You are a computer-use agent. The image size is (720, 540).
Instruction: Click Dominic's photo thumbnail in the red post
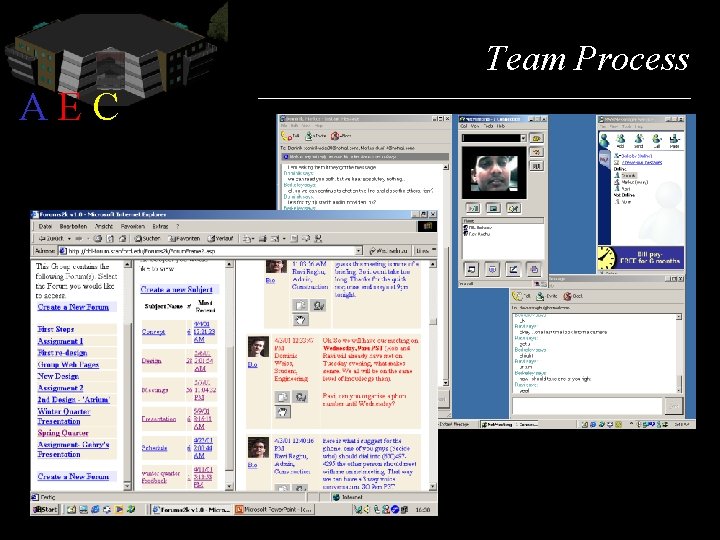pyautogui.click(x=258, y=347)
